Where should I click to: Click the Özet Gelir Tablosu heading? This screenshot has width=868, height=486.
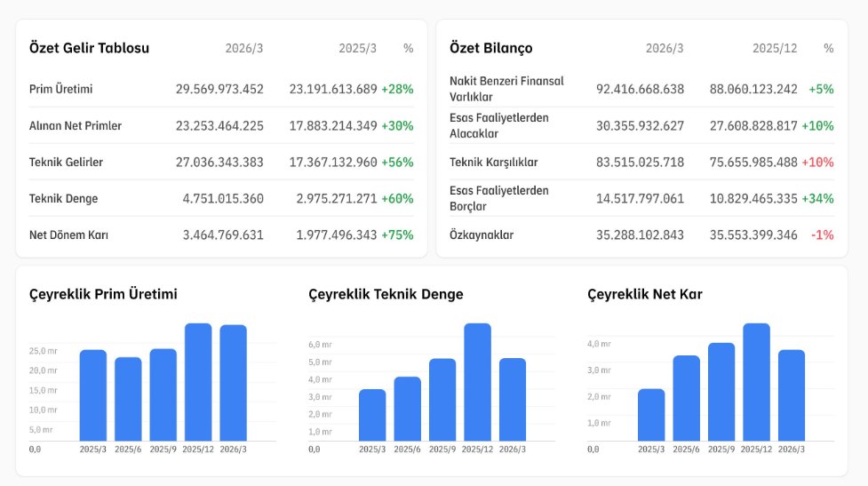coord(89,48)
